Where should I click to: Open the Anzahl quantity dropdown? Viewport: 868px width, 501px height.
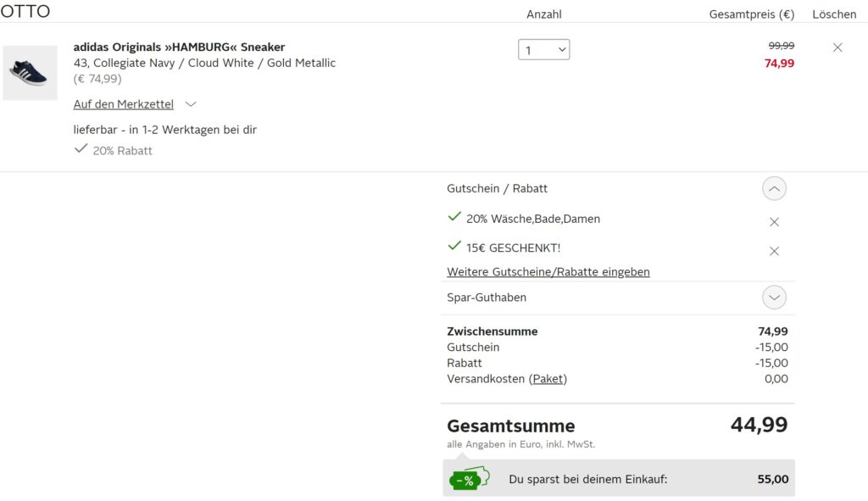(x=543, y=50)
